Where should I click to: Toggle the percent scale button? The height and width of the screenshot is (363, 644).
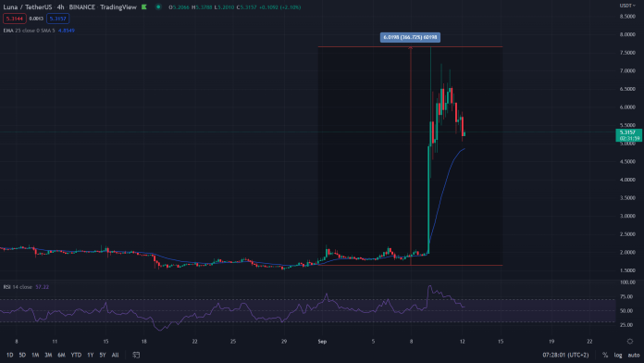point(605,355)
